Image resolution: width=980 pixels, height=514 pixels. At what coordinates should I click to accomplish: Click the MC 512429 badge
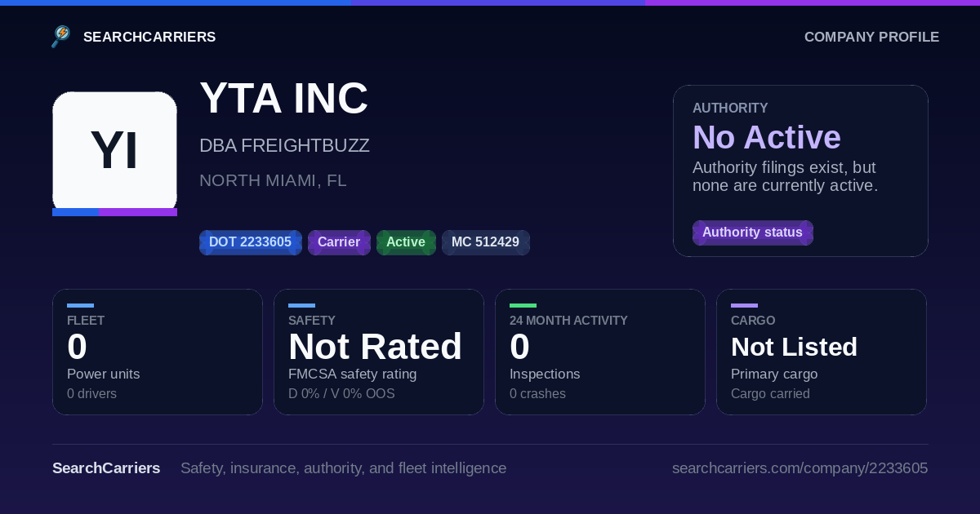point(485,242)
